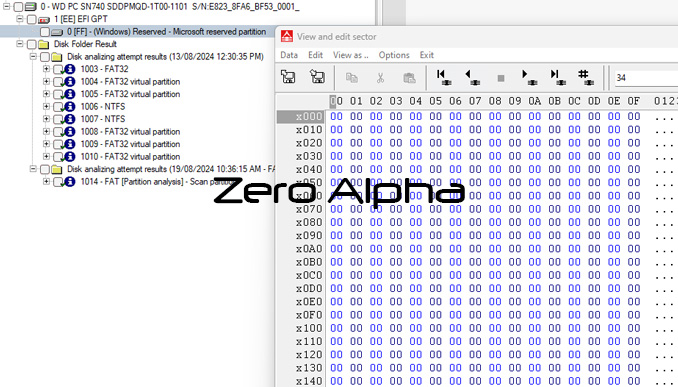Collapse the 1 [EE] EFI GPT node

19,19
